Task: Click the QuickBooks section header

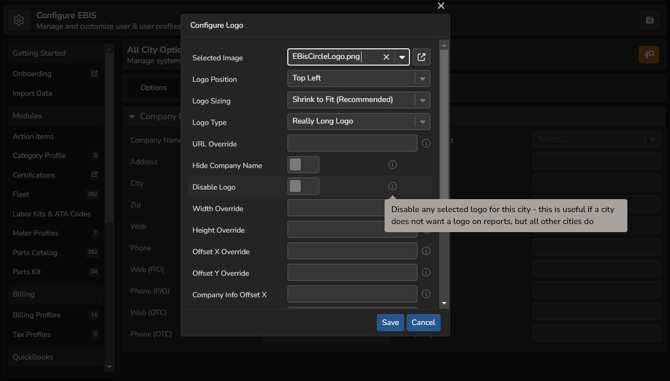Action: (56, 357)
